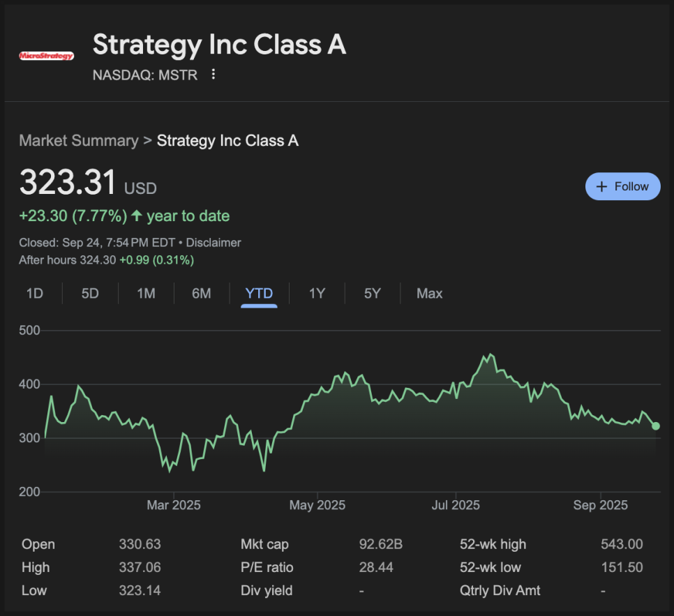The image size is (674, 616).
Task: Click the 52-wk high value 543.00
Action: 622,544
